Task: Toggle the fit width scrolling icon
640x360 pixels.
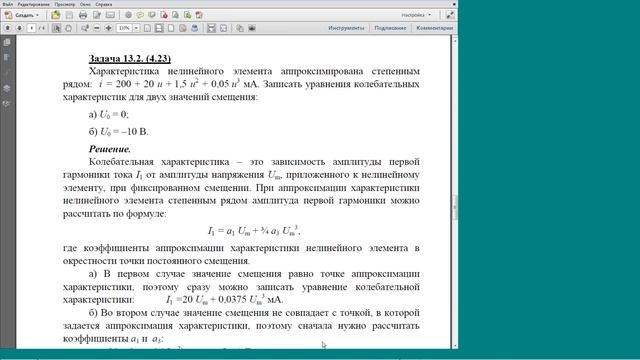Action: [x=211, y=28]
